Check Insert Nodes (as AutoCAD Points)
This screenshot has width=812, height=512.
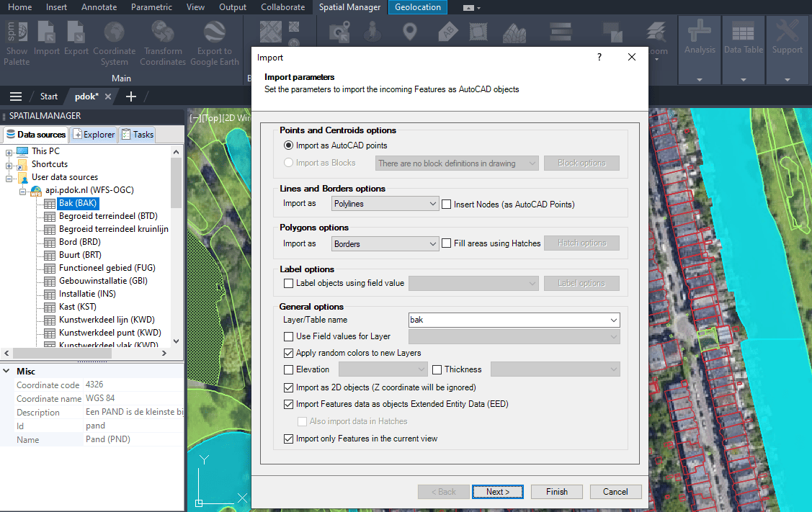tap(447, 204)
